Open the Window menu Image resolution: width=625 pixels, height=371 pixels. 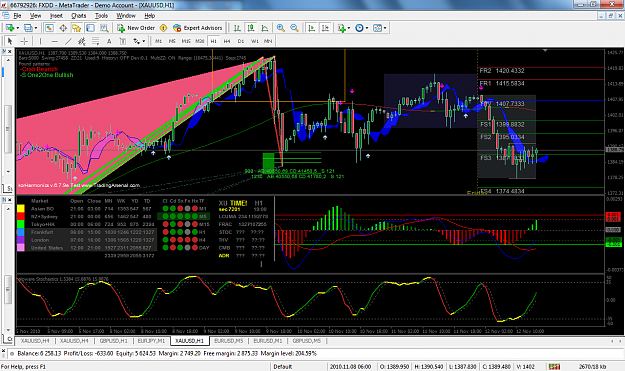point(126,16)
